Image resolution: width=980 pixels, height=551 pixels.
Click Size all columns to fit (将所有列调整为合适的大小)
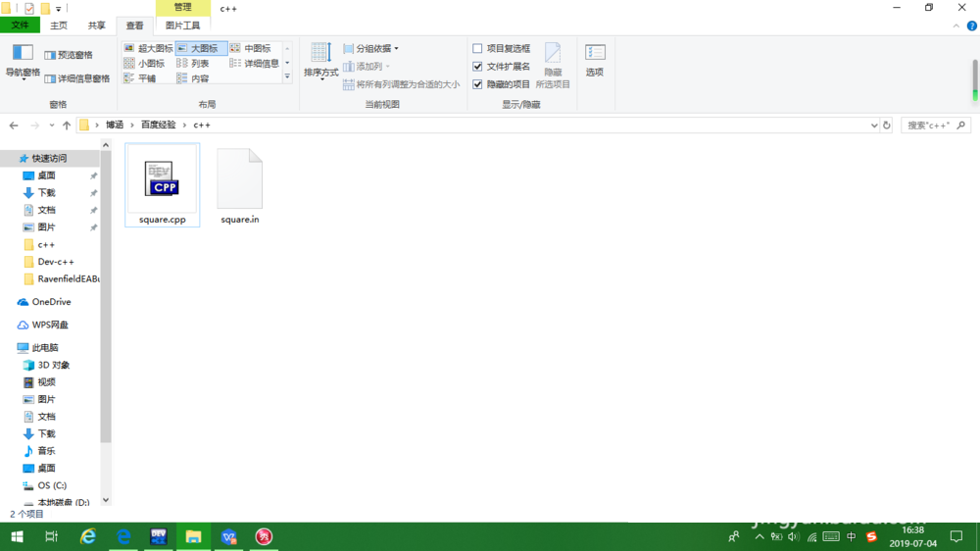[x=401, y=84]
